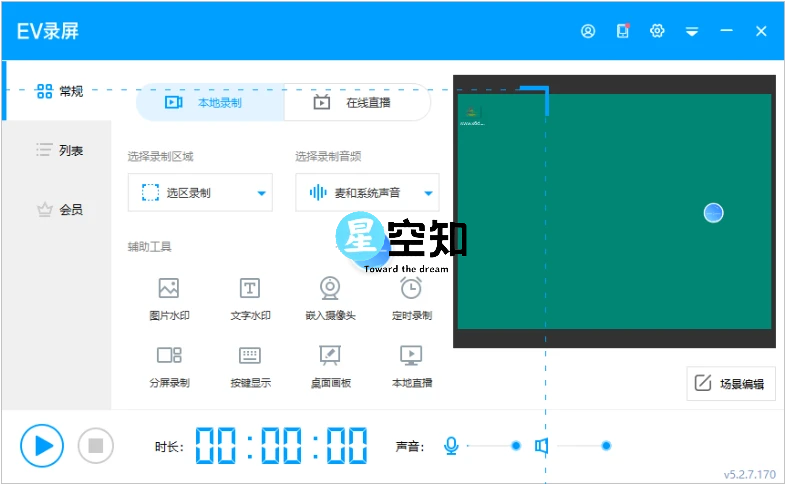Open the phone notification icon
785x484 pixels.
pos(623,31)
